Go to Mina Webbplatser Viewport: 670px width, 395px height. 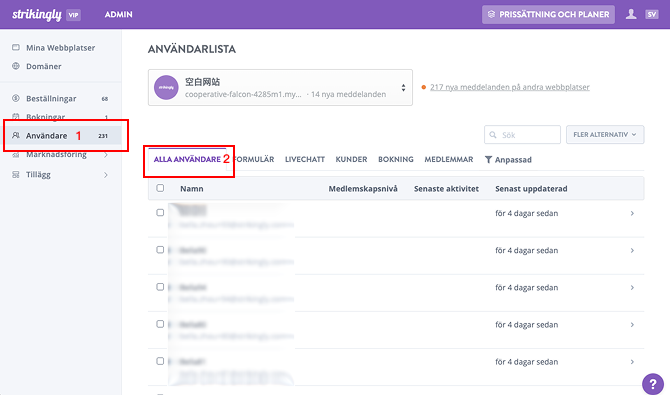(61, 47)
